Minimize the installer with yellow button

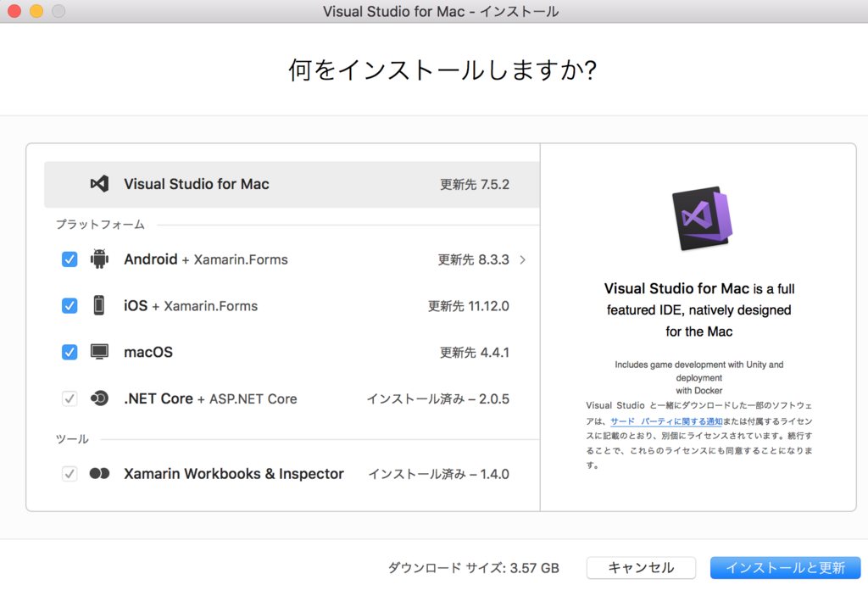36,11
